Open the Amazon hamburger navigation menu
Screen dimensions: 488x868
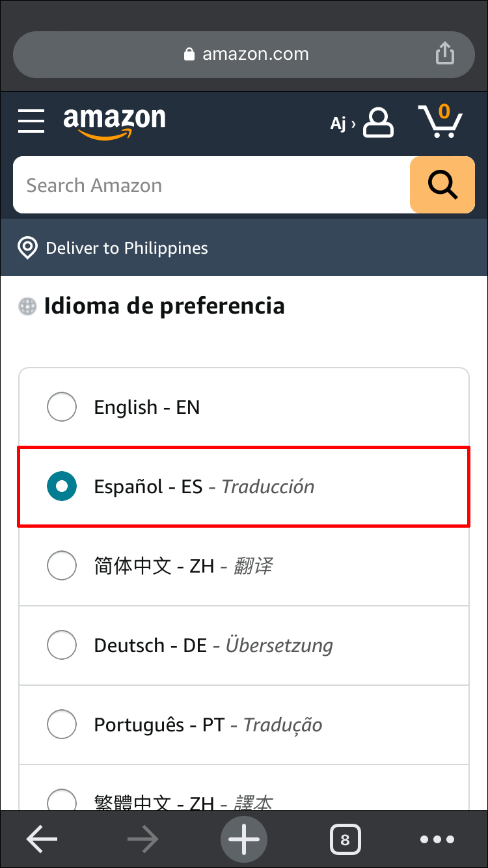click(x=31, y=122)
